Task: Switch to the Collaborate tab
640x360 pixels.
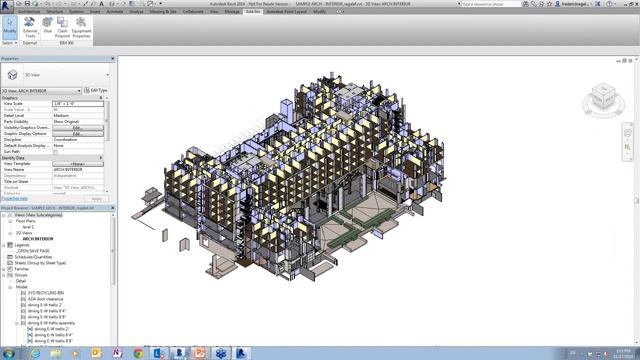Action: click(x=193, y=11)
